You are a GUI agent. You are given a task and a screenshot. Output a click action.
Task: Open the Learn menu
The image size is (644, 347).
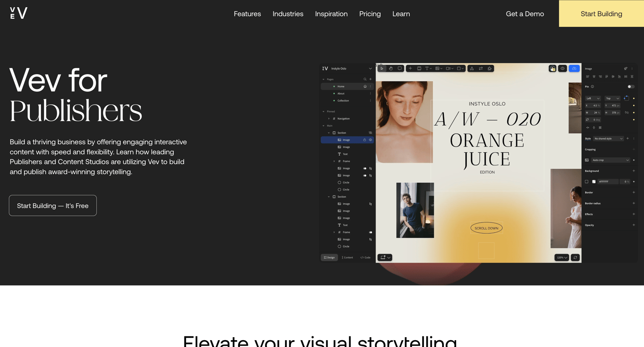click(x=401, y=14)
